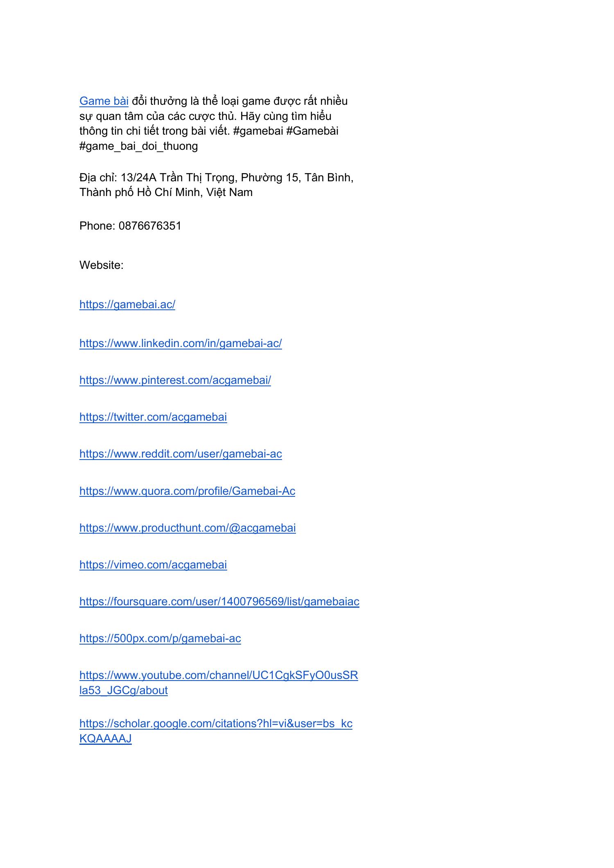Viewport: 614px width, 868px height.
Task: Select the 'Website:' label text
Action: [102, 265]
